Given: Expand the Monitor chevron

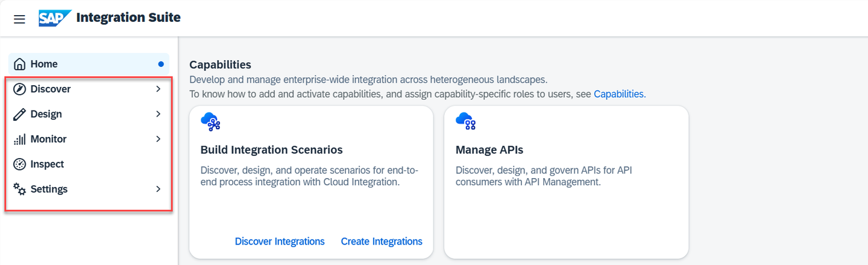Looking at the screenshot, I should [158, 139].
